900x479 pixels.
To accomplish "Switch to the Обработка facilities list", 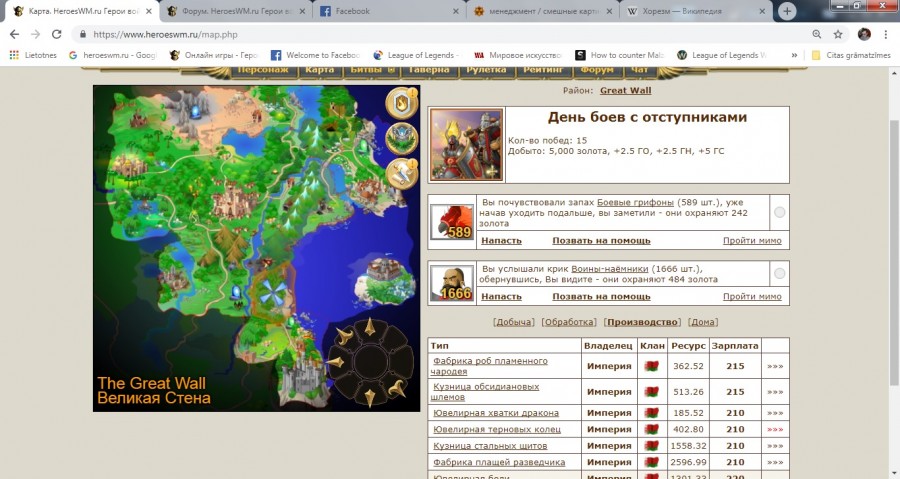I will click(569, 322).
